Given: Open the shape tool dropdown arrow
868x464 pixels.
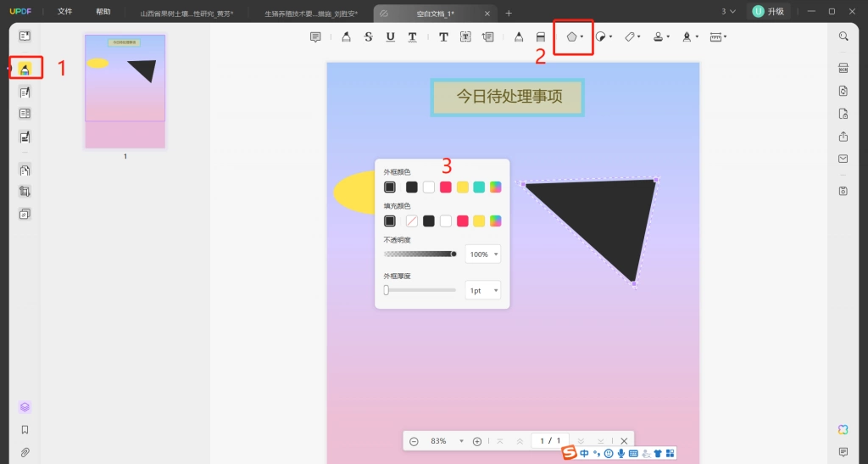Looking at the screenshot, I should pos(581,37).
